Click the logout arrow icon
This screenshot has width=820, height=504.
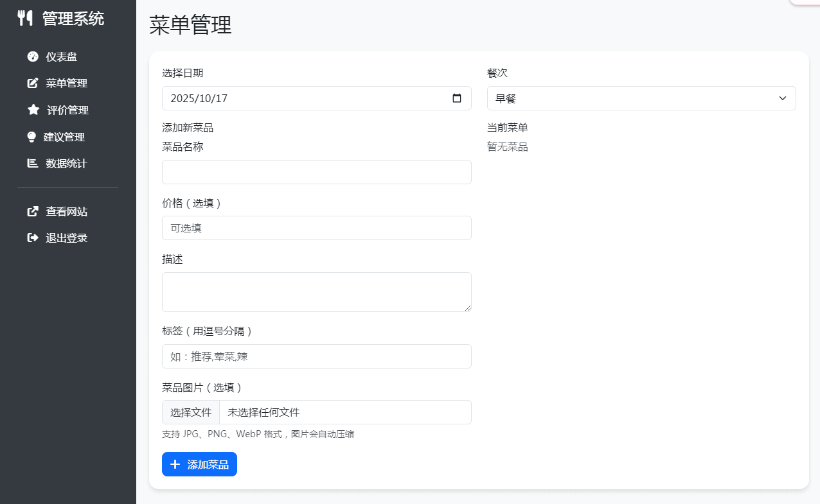pyautogui.click(x=33, y=238)
